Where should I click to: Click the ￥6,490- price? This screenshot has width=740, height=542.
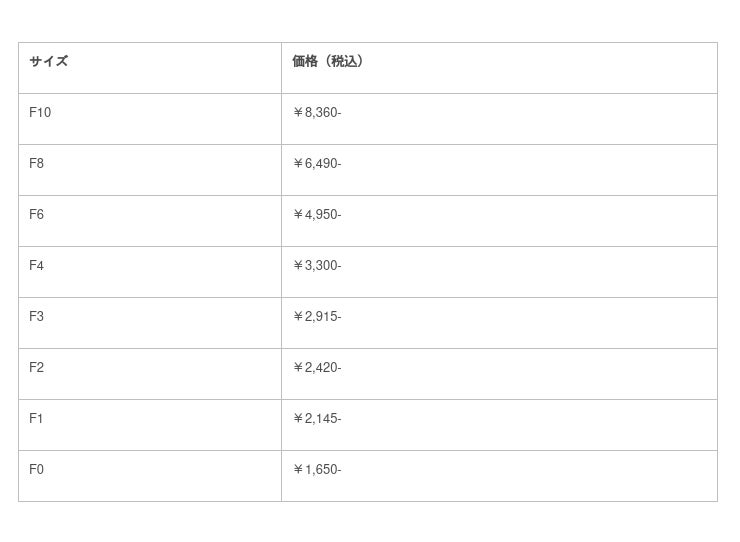tap(317, 164)
